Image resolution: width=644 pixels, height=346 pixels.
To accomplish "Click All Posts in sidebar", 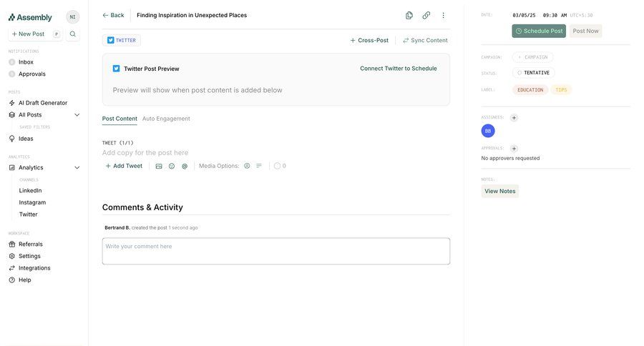I will click(x=30, y=115).
